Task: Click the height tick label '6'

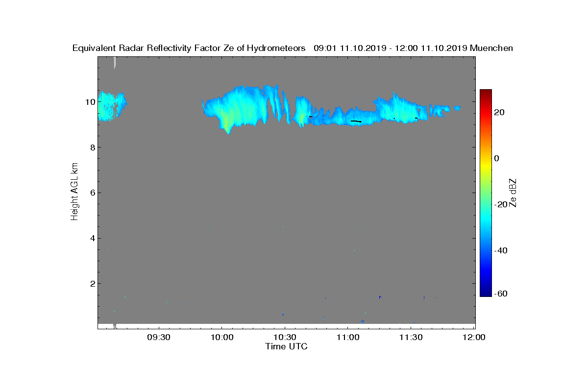Action: (92, 193)
